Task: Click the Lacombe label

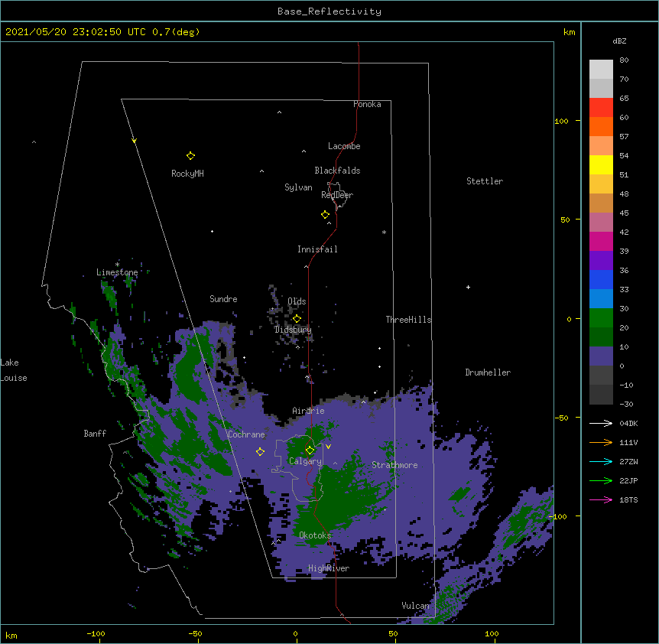Action: [x=344, y=146]
